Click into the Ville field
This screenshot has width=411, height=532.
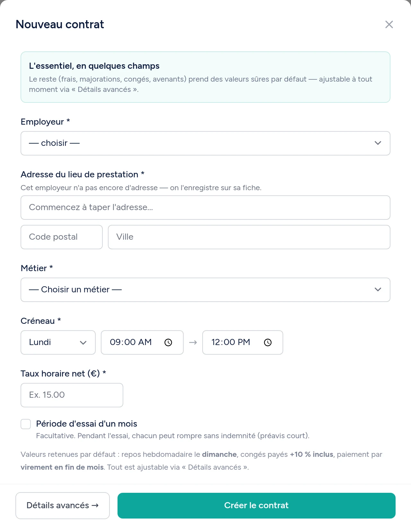pos(249,237)
